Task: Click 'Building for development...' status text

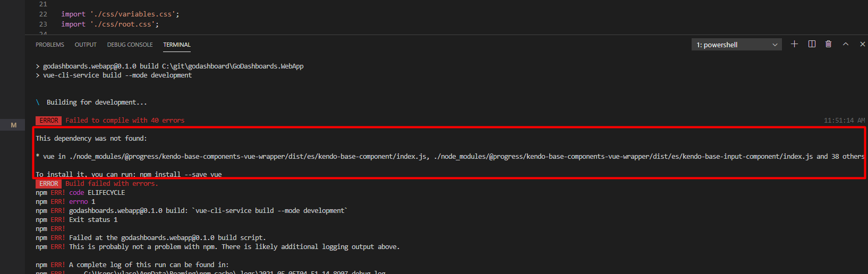Action: tap(97, 102)
